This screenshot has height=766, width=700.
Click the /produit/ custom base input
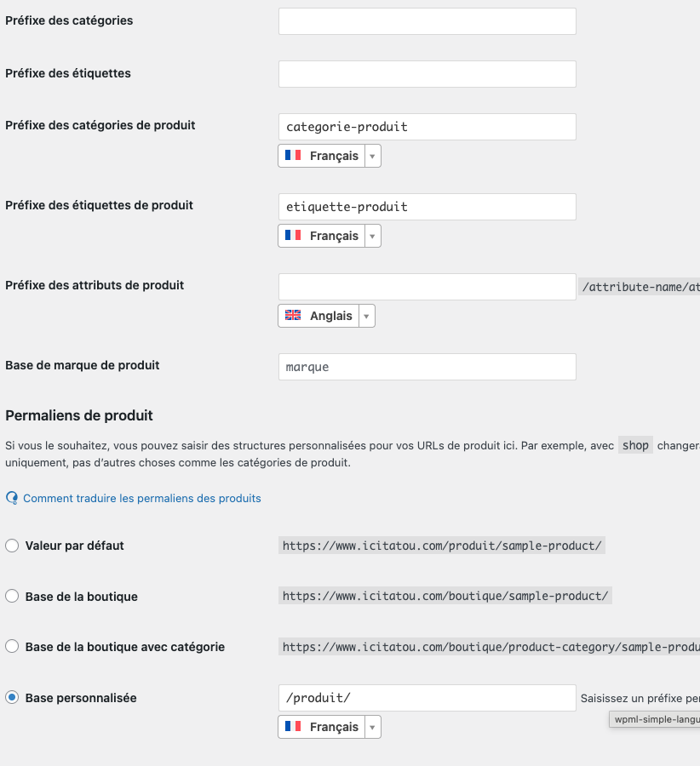[x=427, y=698]
